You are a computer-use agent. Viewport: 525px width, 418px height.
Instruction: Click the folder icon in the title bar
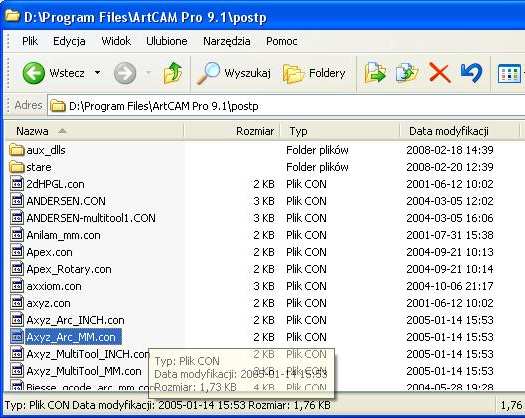(x=12, y=16)
